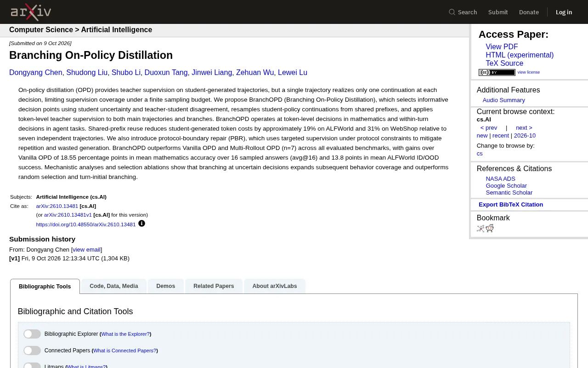This screenshot has width=588, height=368.
Task: Open the Audio Summary link
Action: point(503,100)
